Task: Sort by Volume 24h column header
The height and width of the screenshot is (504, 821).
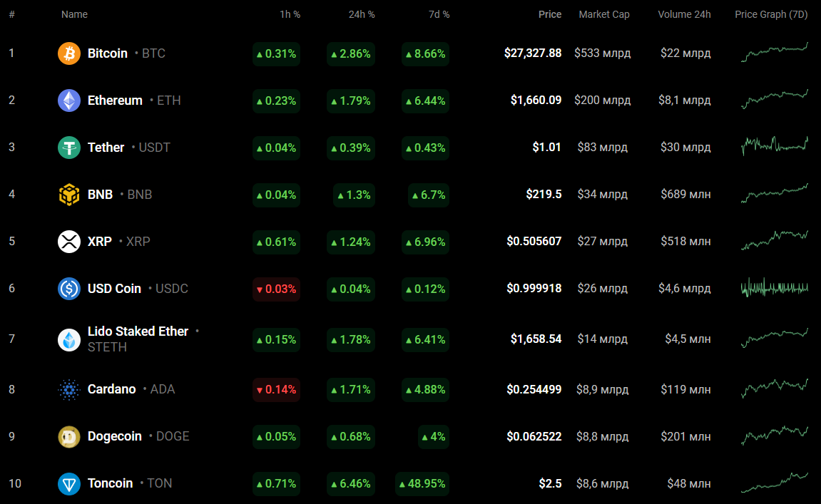Action: 684,14
